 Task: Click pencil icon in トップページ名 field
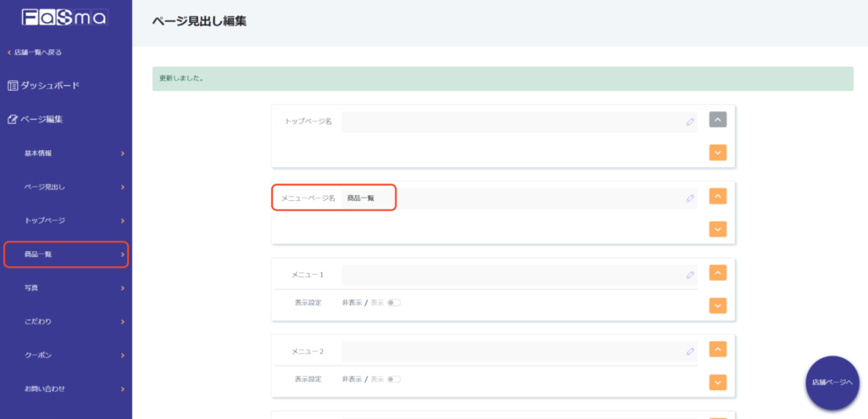point(690,122)
